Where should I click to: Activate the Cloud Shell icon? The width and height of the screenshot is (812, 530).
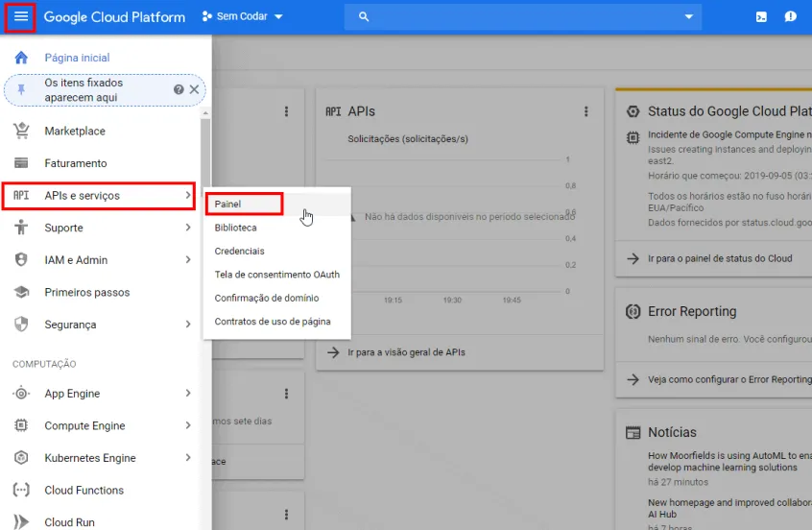761,17
